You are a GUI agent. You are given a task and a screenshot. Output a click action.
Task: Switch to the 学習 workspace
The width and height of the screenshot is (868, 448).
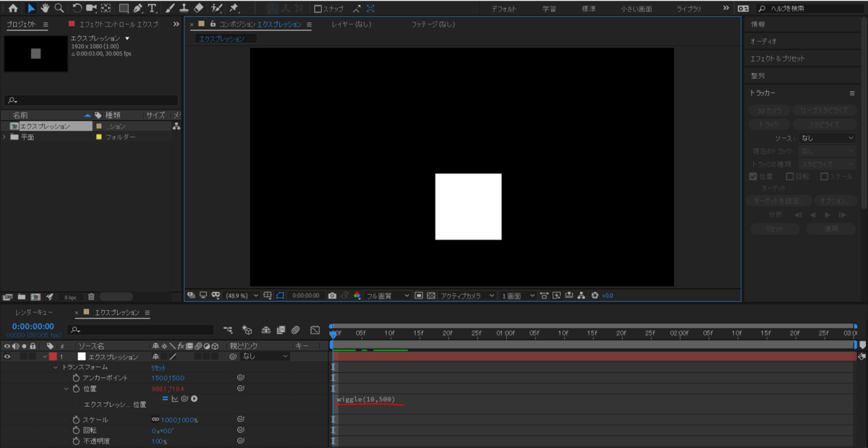click(550, 9)
